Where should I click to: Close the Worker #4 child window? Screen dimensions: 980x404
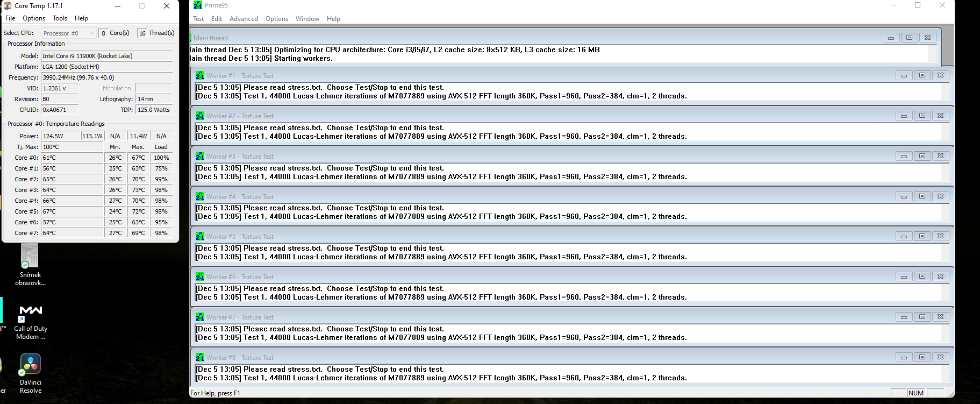(940, 196)
